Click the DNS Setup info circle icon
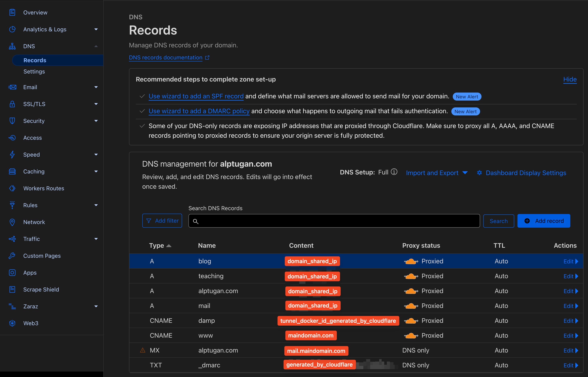Viewport: 588px width, 377px height. click(x=394, y=172)
